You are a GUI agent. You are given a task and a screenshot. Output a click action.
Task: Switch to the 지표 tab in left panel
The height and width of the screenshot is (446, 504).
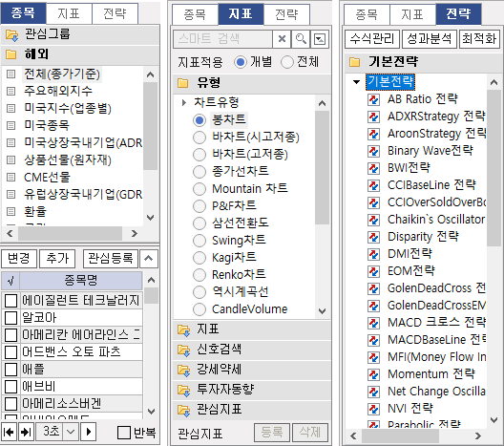[69, 13]
